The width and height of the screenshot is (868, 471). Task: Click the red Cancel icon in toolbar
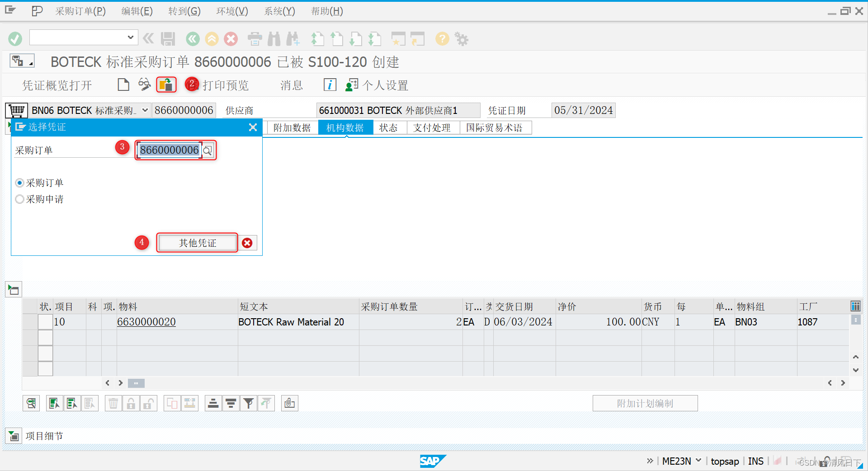point(231,39)
